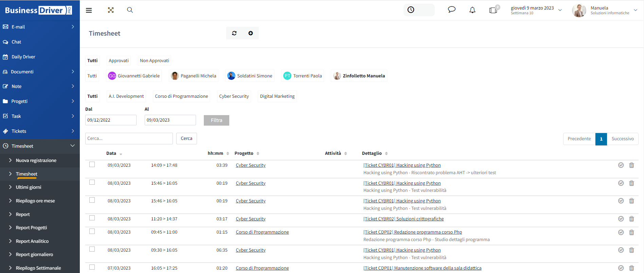Open Nuova registrazione in sidebar

(x=36, y=160)
